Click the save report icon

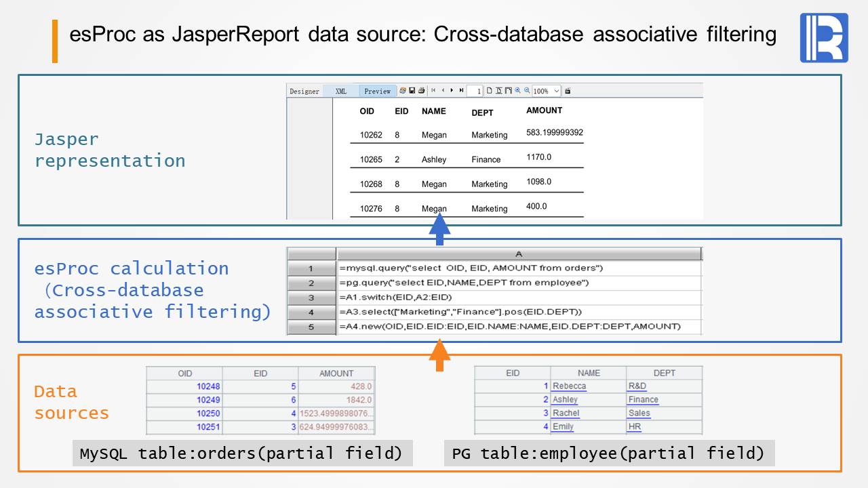click(412, 90)
